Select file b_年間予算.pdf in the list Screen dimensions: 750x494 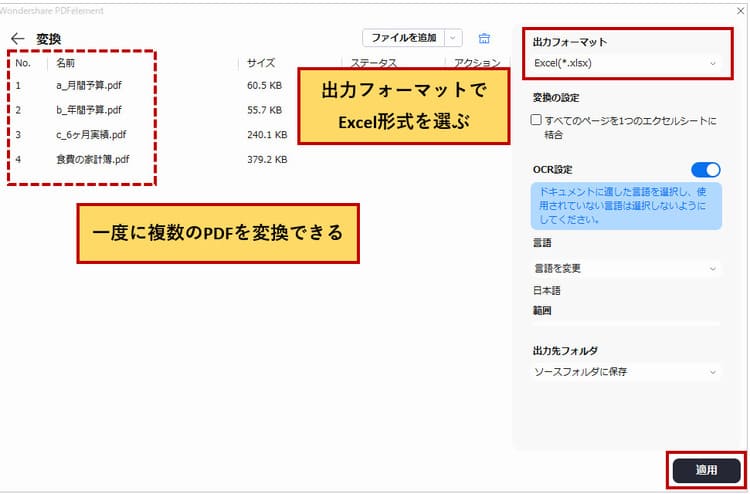click(89, 110)
